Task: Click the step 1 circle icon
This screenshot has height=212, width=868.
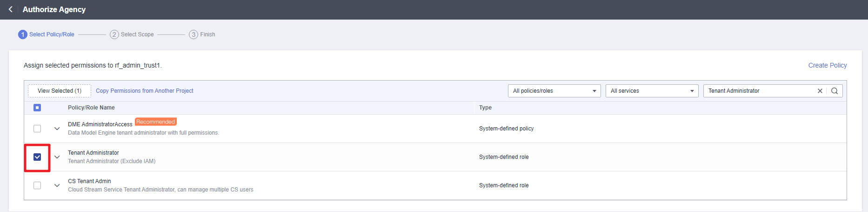Action: pyautogui.click(x=22, y=34)
